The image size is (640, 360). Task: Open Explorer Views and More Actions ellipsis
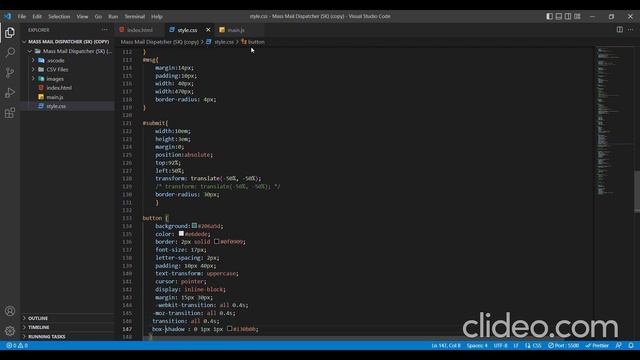coord(105,30)
